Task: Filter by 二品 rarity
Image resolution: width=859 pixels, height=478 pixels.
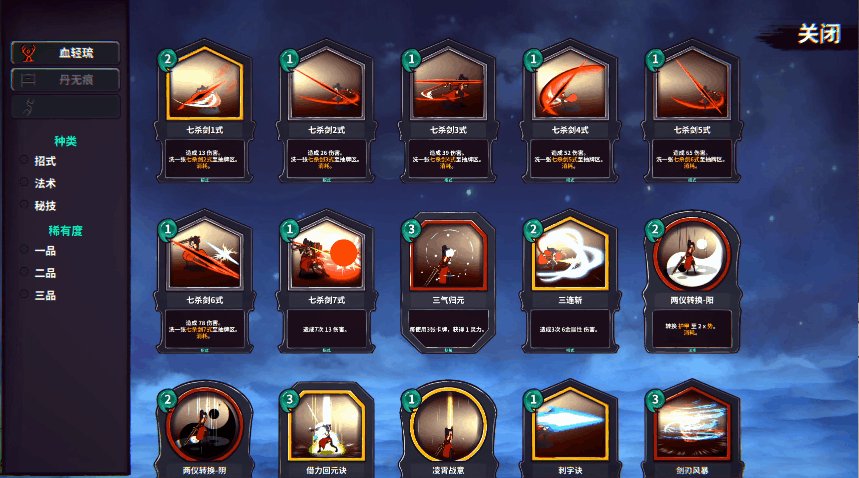Action: click(x=38, y=273)
